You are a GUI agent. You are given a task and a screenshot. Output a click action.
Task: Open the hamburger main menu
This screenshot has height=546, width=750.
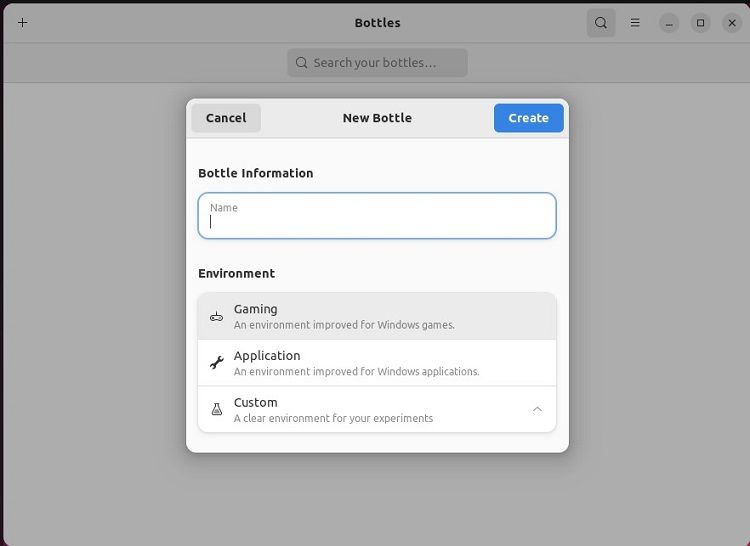click(635, 23)
